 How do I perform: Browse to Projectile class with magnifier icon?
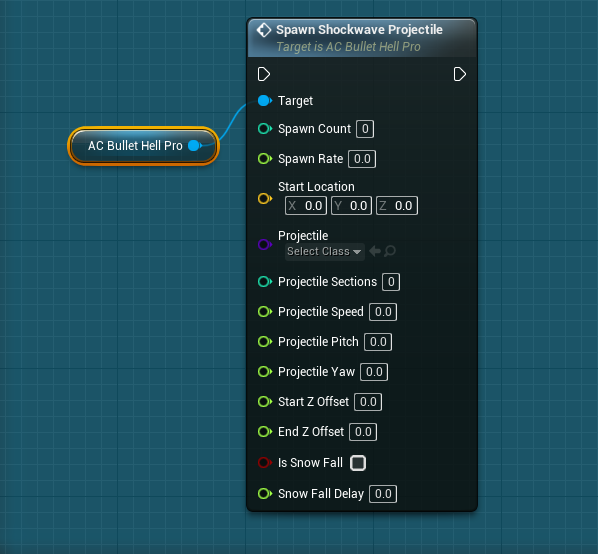(390, 251)
